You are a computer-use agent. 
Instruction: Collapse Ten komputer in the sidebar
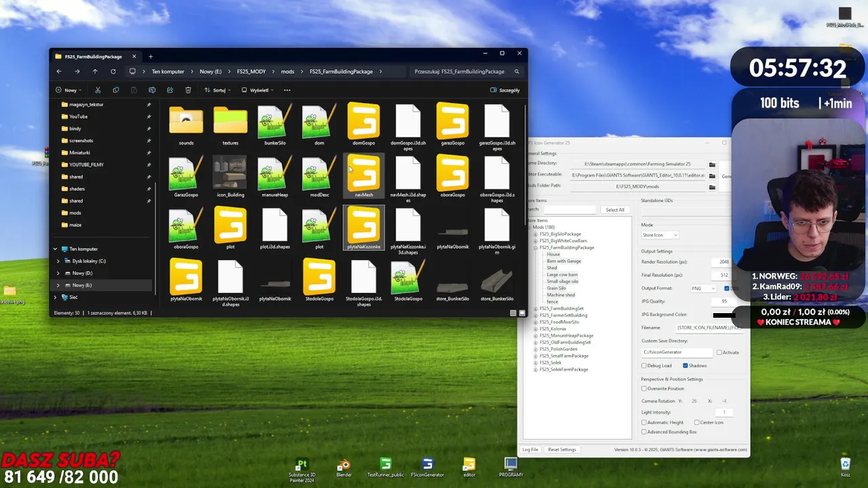click(55, 249)
